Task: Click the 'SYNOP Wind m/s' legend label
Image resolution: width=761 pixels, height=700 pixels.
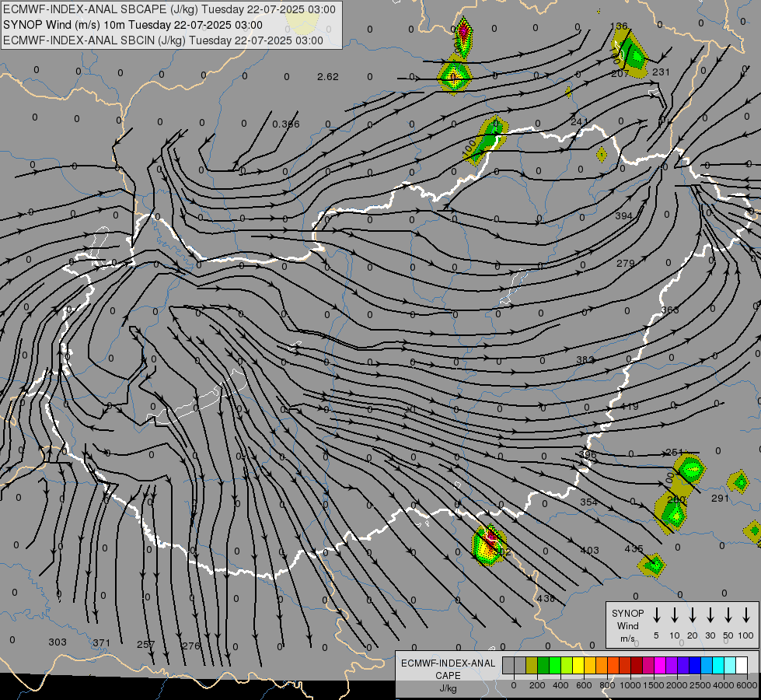Action: click(x=627, y=625)
